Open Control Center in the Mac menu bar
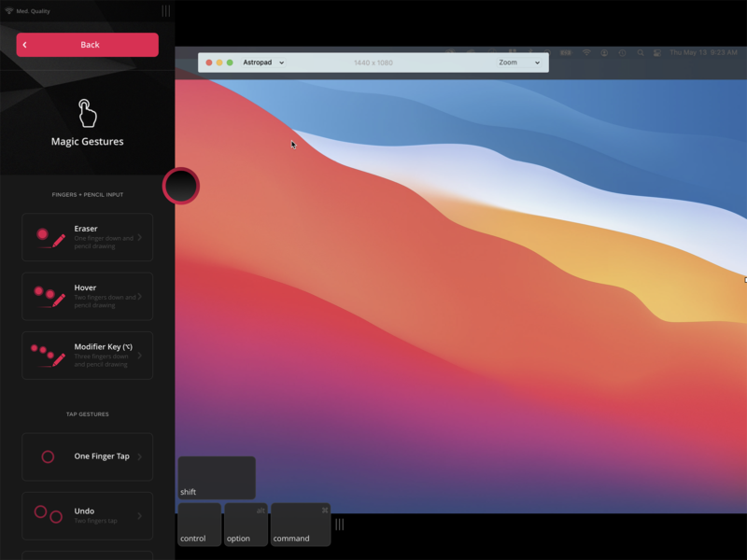 pyautogui.click(x=657, y=53)
